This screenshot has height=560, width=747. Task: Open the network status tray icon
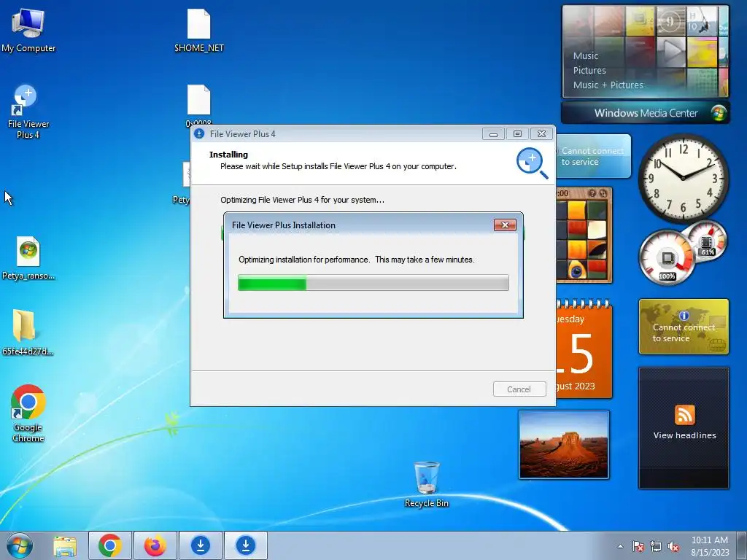pos(656,546)
